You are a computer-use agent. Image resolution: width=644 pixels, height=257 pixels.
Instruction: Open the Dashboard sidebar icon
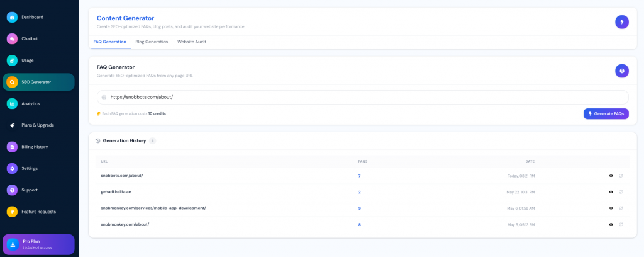tap(13, 17)
